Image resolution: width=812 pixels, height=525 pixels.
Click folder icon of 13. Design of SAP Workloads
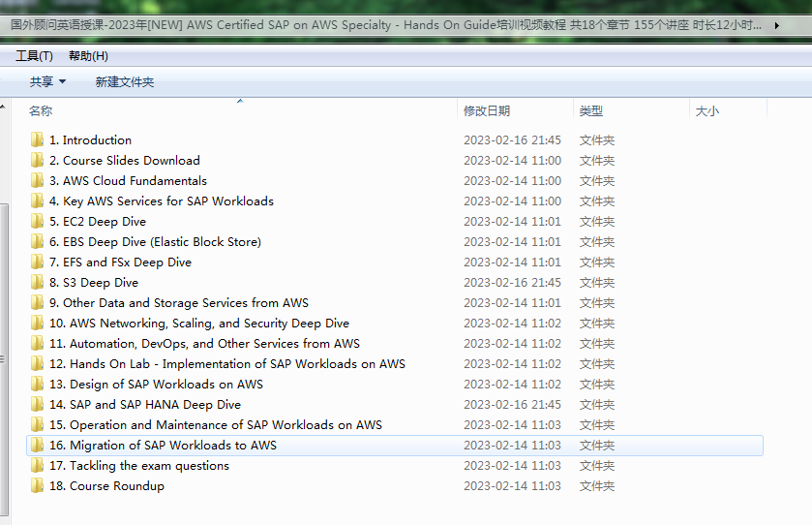click(x=37, y=384)
